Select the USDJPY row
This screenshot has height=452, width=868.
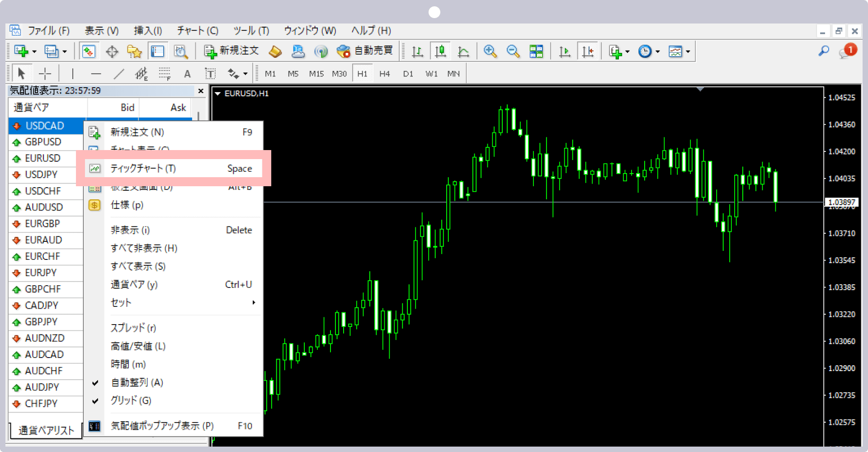click(x=46, y=174)
